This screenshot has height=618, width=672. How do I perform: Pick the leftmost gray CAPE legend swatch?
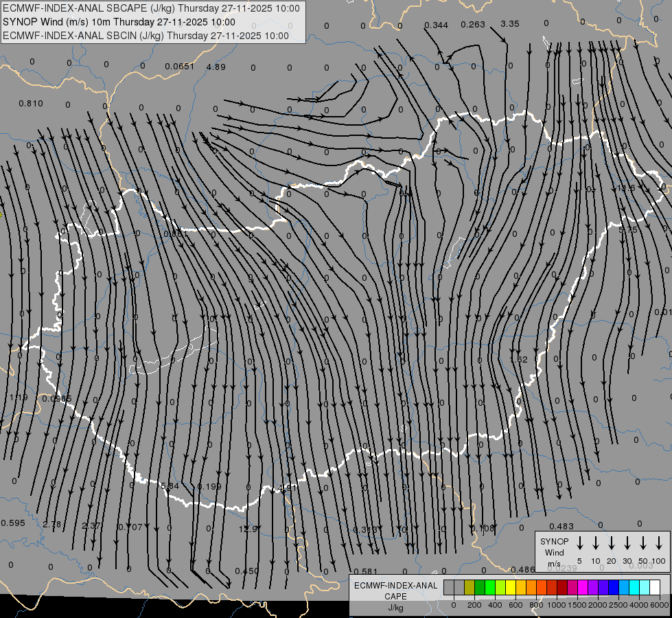click(449, 588)
